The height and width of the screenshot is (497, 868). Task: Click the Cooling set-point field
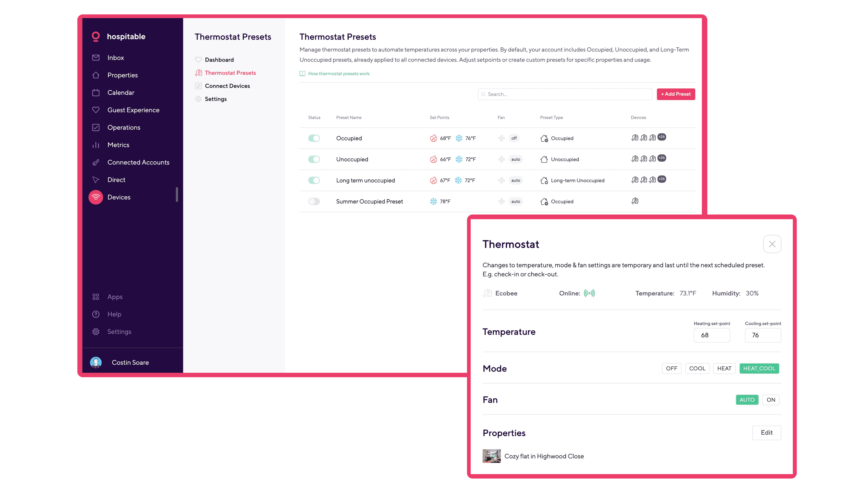(x=763, y=335)
